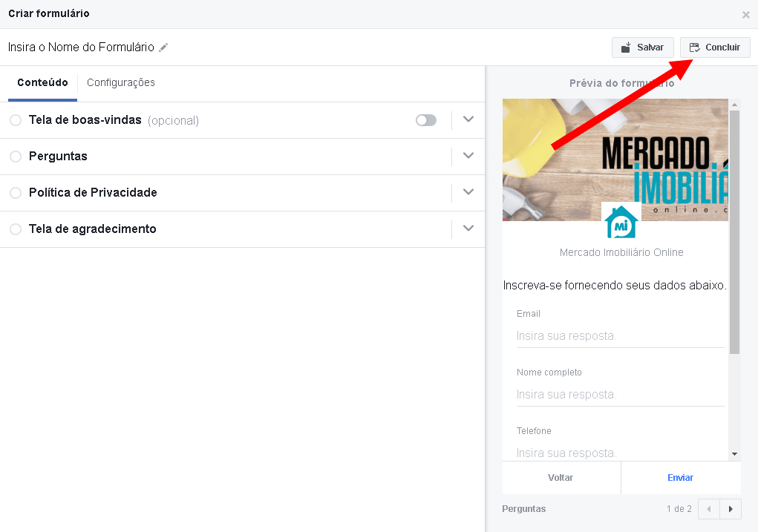Click the preview scrollbar thumb
758x532 pixels.
(734, 232)
